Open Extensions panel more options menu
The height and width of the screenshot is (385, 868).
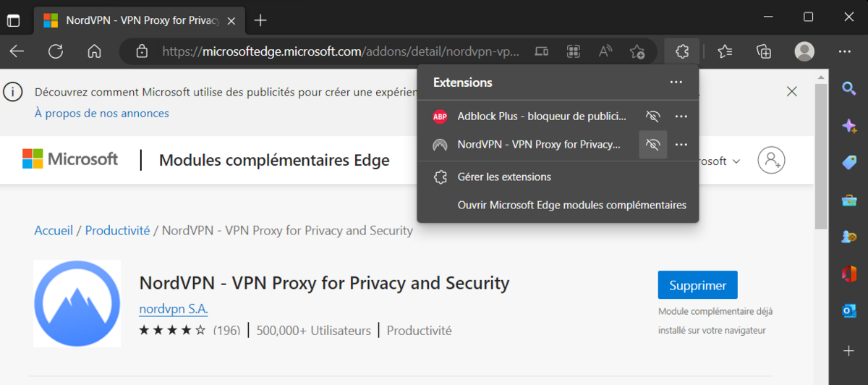tap(676, 82)
